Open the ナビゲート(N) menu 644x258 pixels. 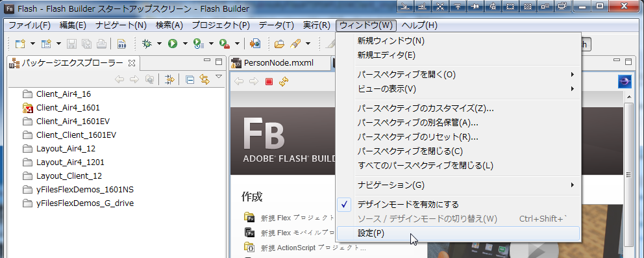[x=121, y=25]
